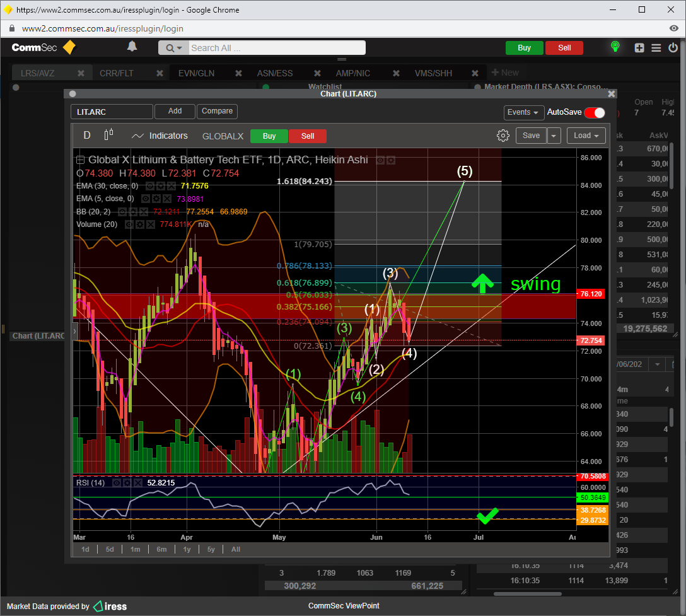
Task: Click the Compare button
Action: (x=217, y=111)
